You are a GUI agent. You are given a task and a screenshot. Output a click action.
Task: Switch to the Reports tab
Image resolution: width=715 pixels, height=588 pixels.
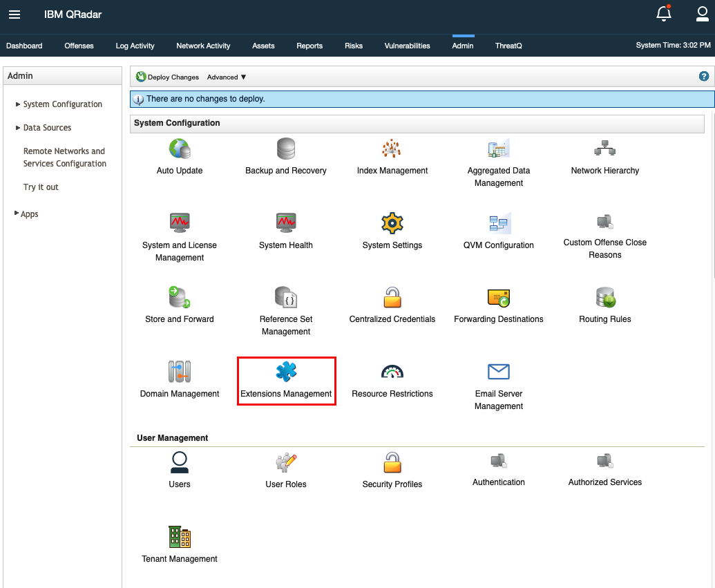pos(309,46)
